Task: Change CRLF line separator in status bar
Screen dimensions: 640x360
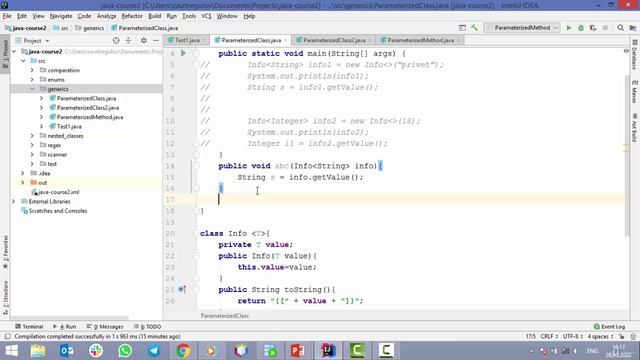Action: click(549, 337)
